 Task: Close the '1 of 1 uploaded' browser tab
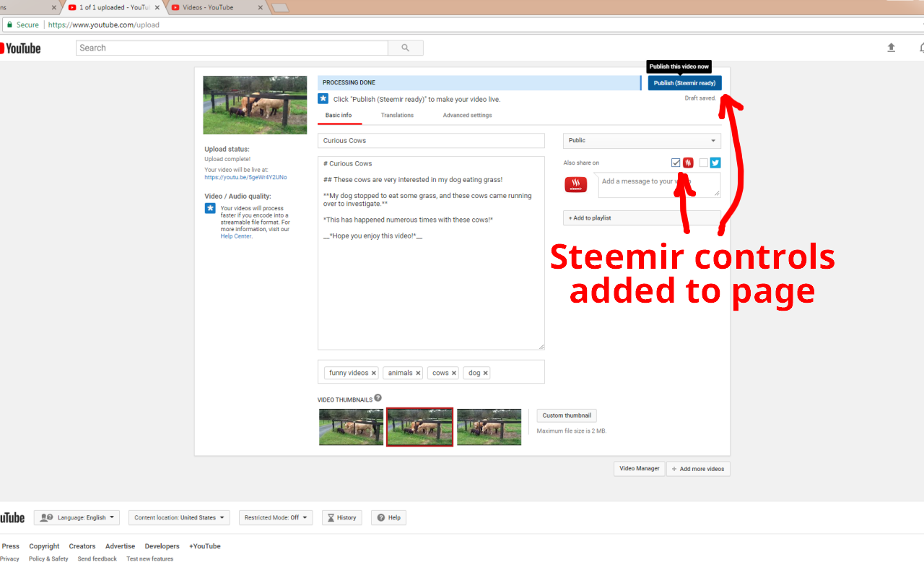click(x=157, y=7)
